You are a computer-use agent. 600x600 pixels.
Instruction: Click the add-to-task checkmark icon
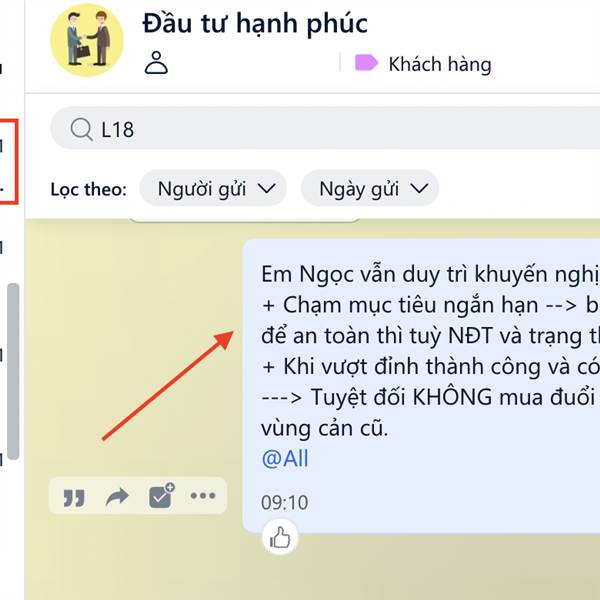tap(161, 496)
